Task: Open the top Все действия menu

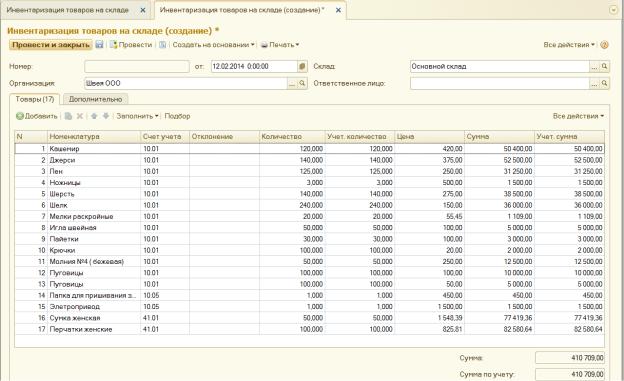Action: point(569,45)
